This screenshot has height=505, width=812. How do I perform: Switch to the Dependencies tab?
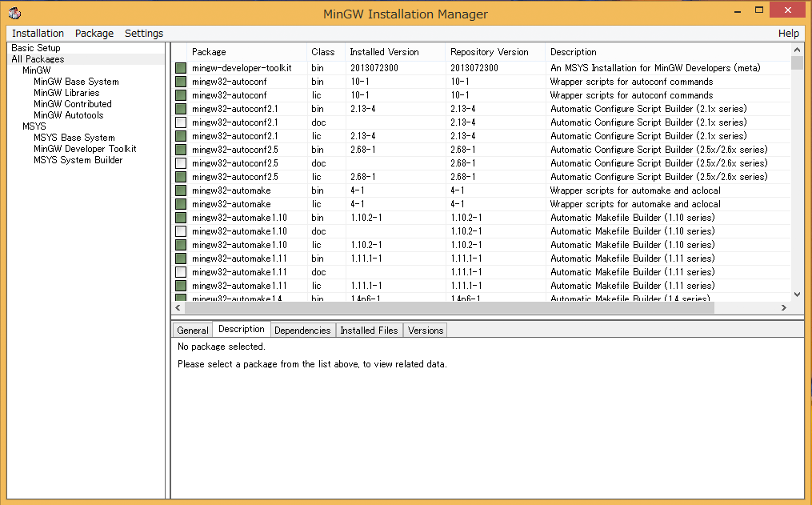(302, 331)
